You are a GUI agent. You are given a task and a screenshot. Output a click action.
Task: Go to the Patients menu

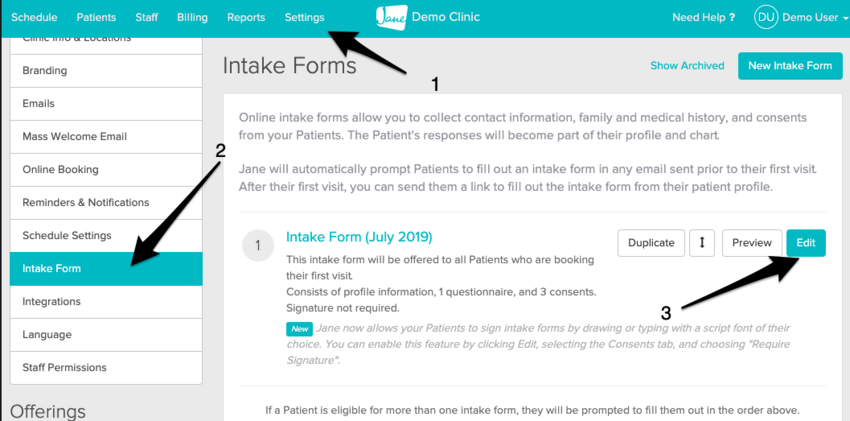(x=97, y=18)
